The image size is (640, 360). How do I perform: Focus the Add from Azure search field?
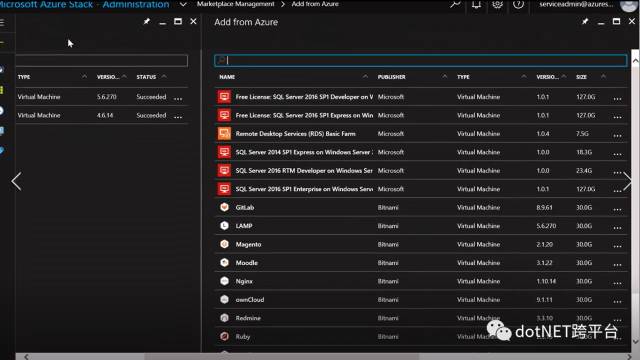click(420, 60)
